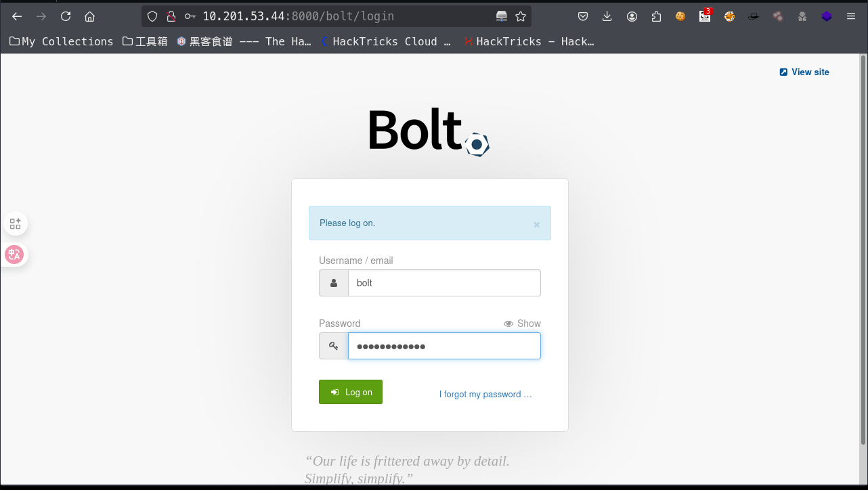The height and width of the screenshot is (490, 868).
Task: Click the Username / email label
Action: pyautogui.click(x=356, y=261)
